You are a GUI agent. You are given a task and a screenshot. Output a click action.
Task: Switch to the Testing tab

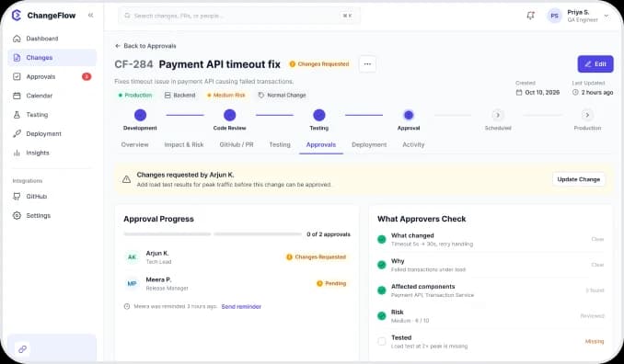[280, 144]
